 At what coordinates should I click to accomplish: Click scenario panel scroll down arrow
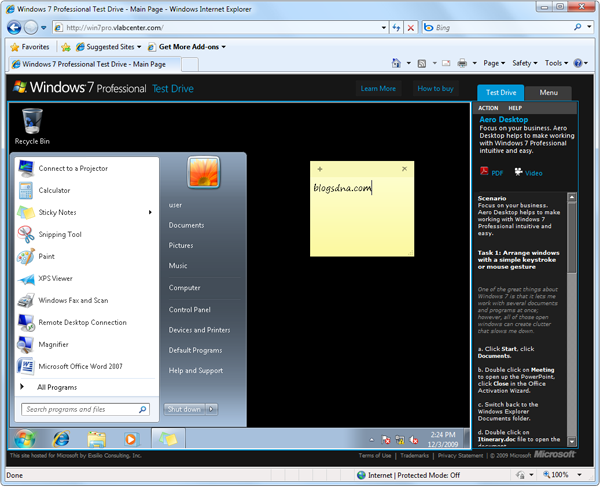pos(572,441)
